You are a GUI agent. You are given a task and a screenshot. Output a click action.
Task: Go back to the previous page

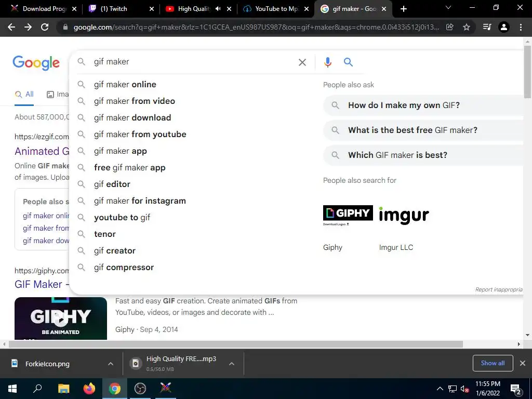point(11,27)
